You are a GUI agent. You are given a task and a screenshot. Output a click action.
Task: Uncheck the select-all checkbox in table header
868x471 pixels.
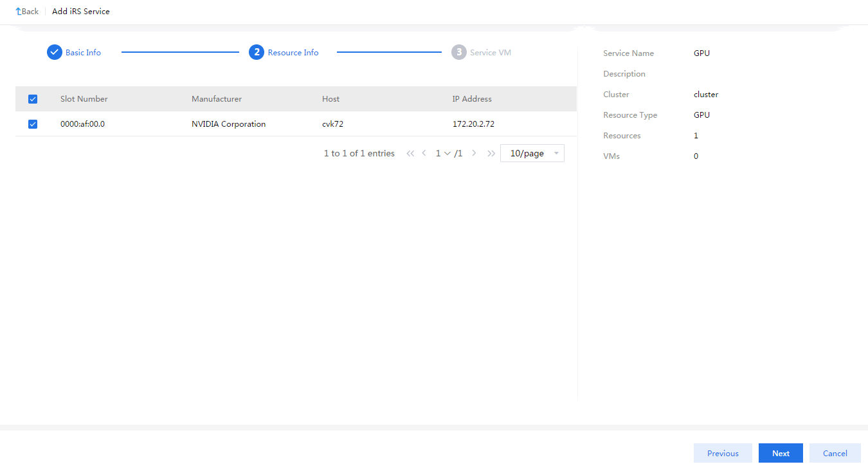point(32,98)
